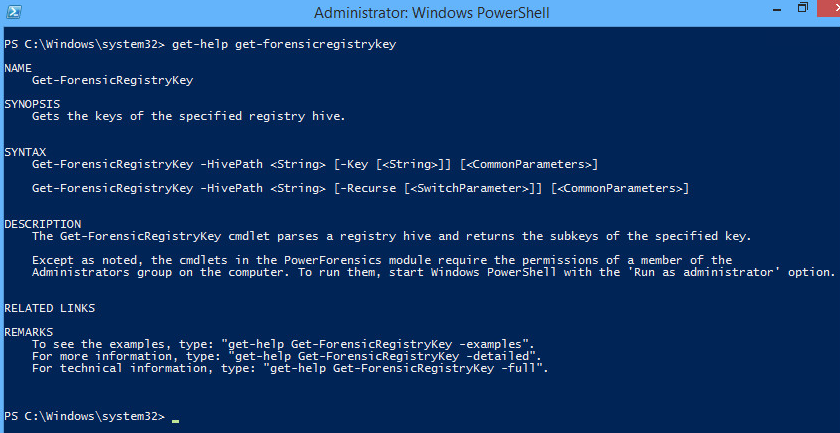Click the -Recurse parameter in the syntax

pyautogui.click(x=368, y=188)
